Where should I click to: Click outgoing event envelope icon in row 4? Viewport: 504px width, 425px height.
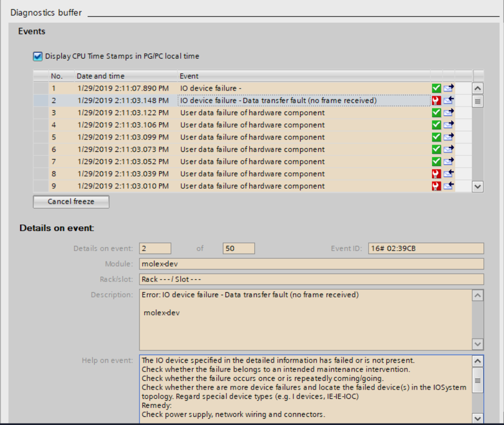click(449, 125)
